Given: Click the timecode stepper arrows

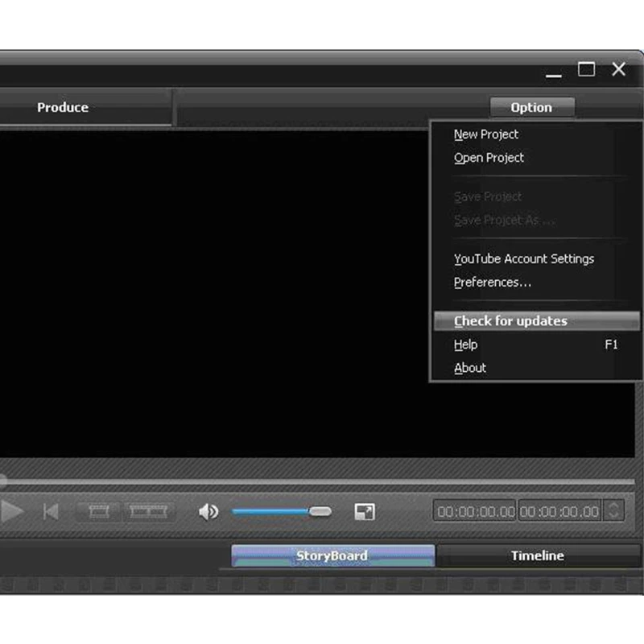Looking at the screenshot, I should (x=613, y=511).
